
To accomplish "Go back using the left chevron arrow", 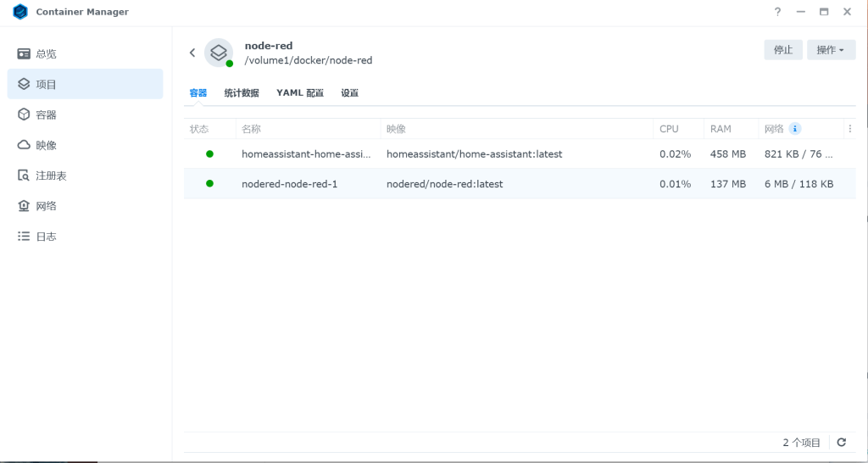I will coord(192,53).
